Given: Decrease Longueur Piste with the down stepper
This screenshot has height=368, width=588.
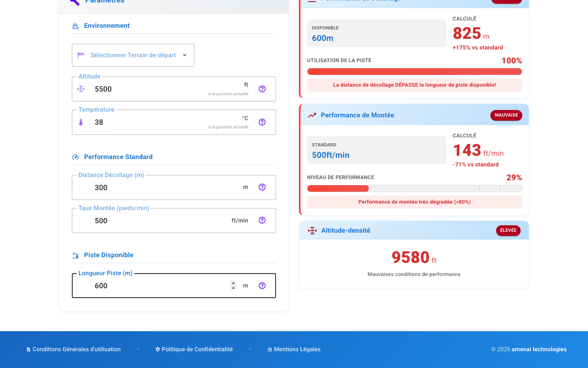Looking at the screenshot, I should [x=233, y=289].
